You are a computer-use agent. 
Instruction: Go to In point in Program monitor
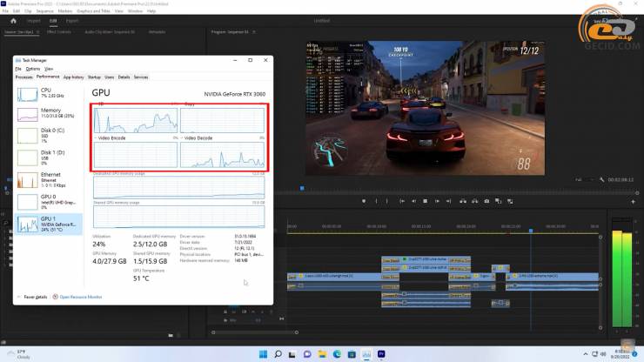402,201
